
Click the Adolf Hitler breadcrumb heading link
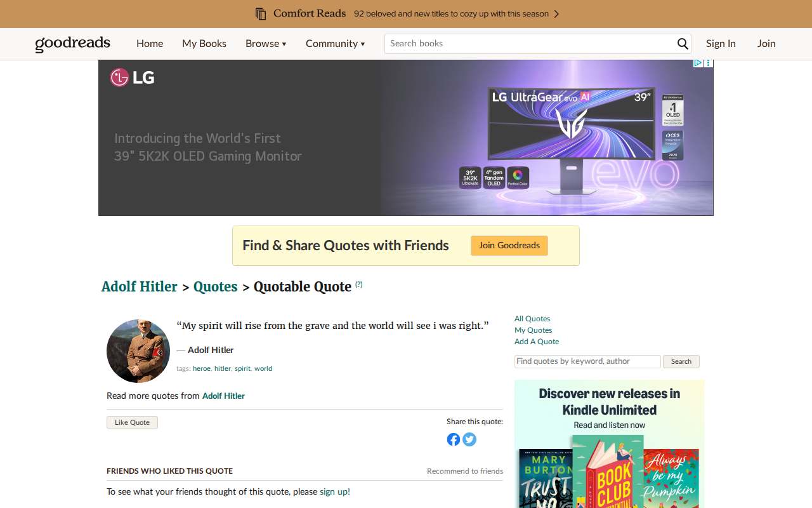pos(140,286)
